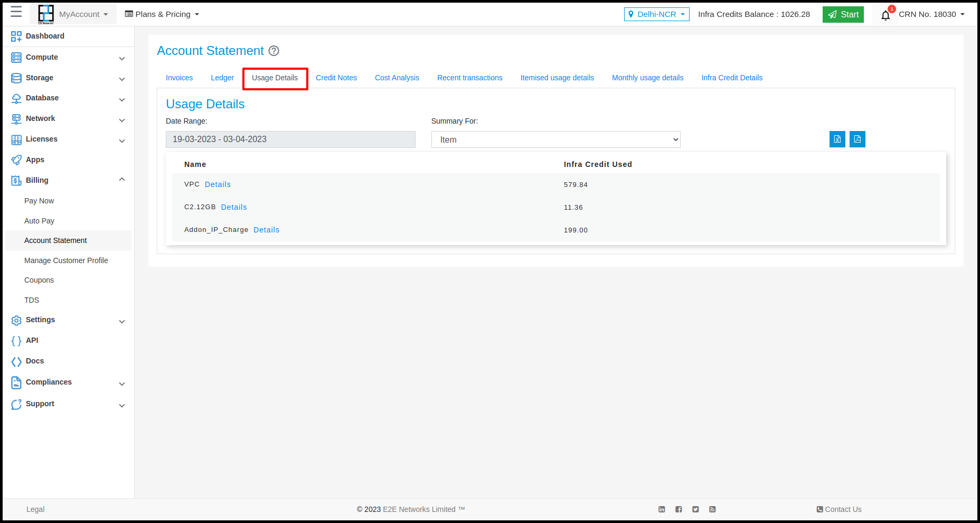Click the Compliances document icon
The width and height of the screenshot is (980, 523).
click(x=16, y=382)
